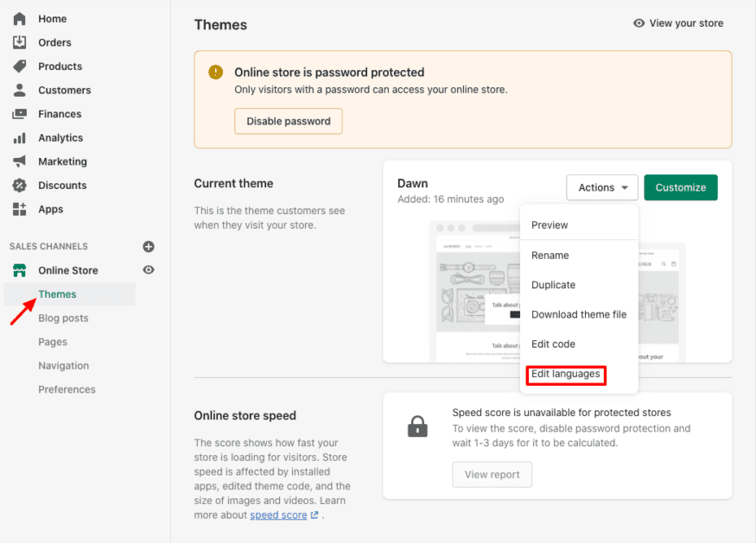Click the View report button
The image size is (756, 543).
point(492,475)
